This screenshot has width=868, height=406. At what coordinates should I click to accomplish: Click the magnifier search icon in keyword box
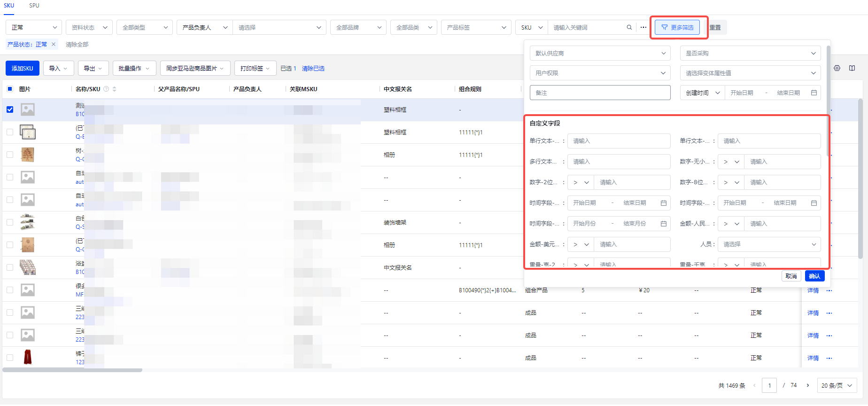(x=629, y=27)
